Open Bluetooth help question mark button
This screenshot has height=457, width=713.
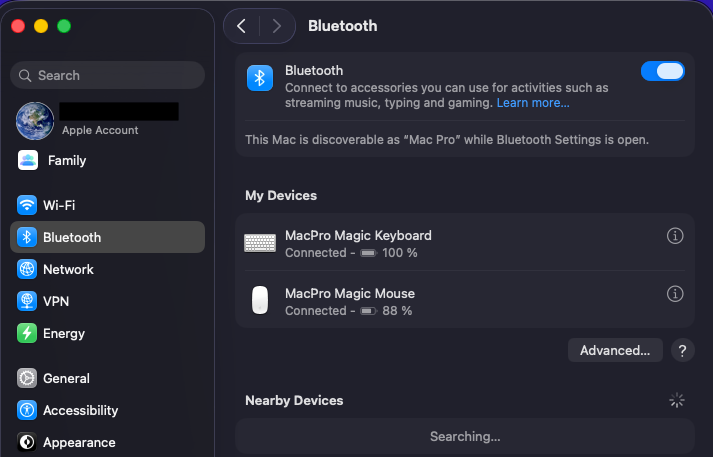(682, 350)
